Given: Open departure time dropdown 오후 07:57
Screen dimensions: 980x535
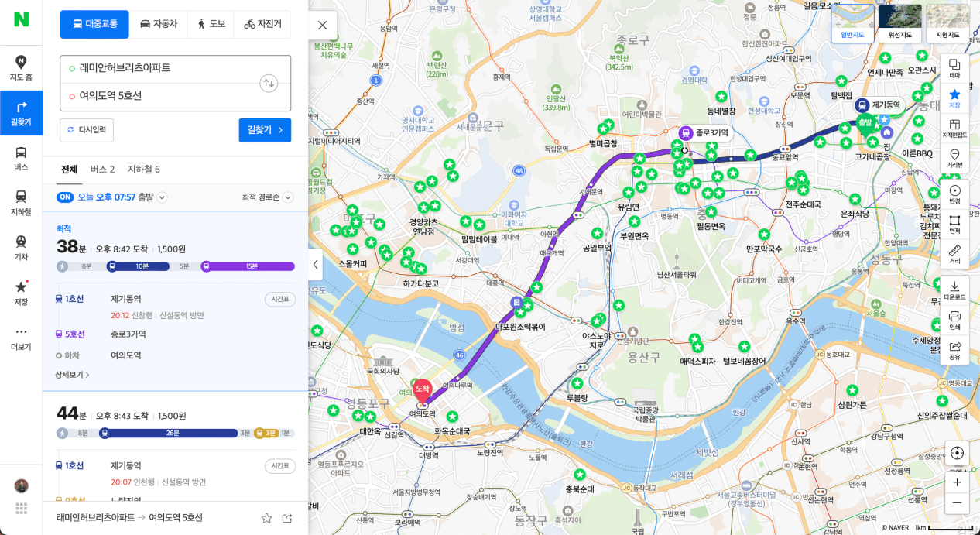Looking at the screenshot, I should (x=122, y=197).
